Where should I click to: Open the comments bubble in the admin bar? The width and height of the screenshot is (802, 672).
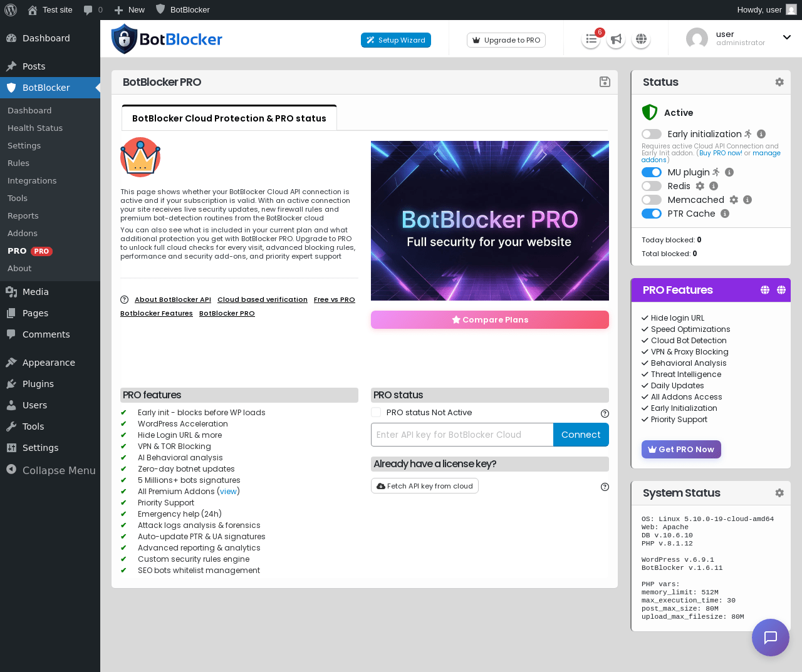tap(93, 9)
